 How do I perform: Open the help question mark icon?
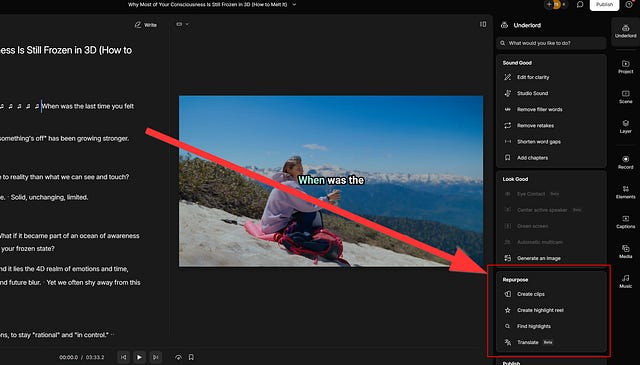click(x=629, y=4)
